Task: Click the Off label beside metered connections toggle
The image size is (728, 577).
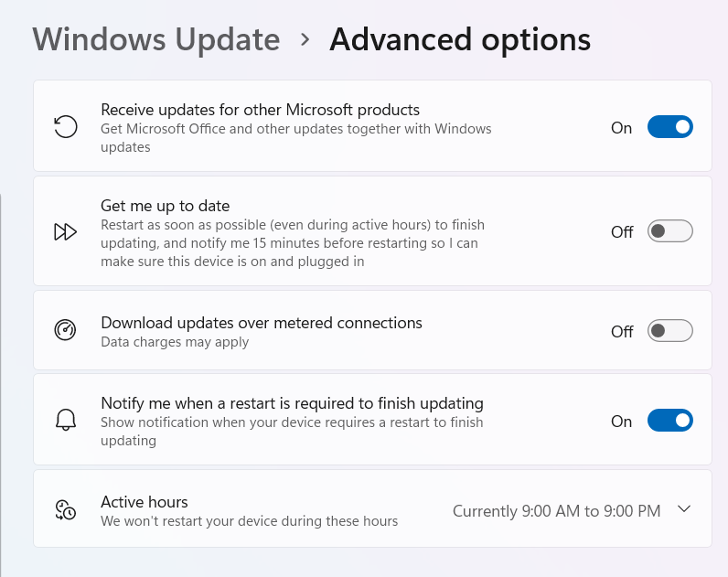Action: [622, 331]
